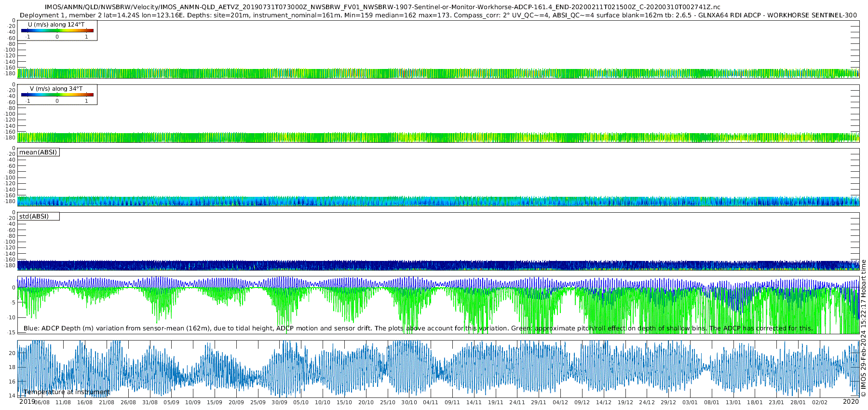
Task: Click the 29/11 date tick label
Action: (539, 402)
